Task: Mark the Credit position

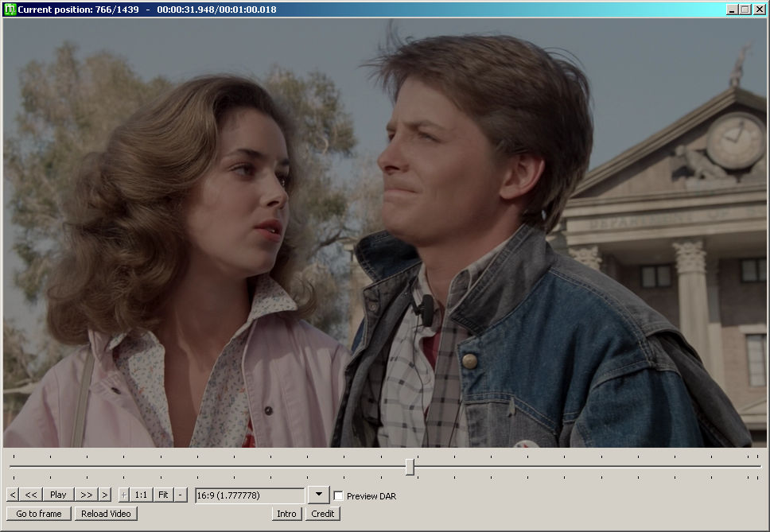Action: (x=323, y=514)
